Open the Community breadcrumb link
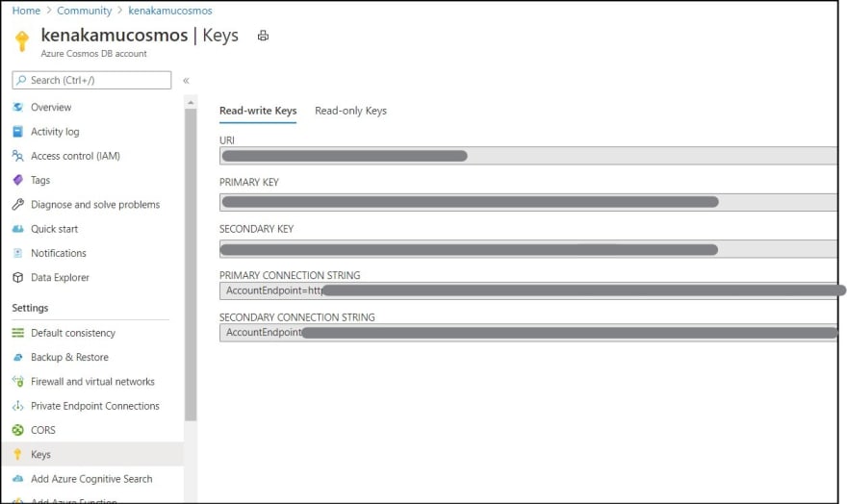Viewport: 847px width, 504px height. click(x=85, y=11)
